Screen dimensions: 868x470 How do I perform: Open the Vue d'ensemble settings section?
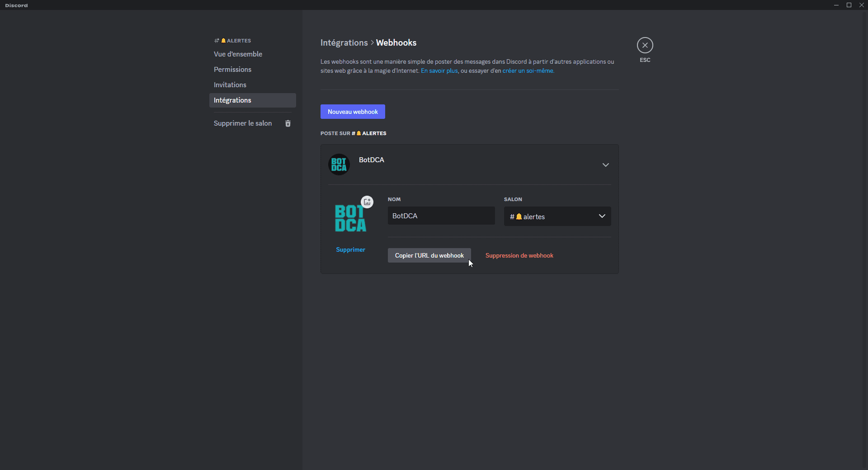[238, 54]
